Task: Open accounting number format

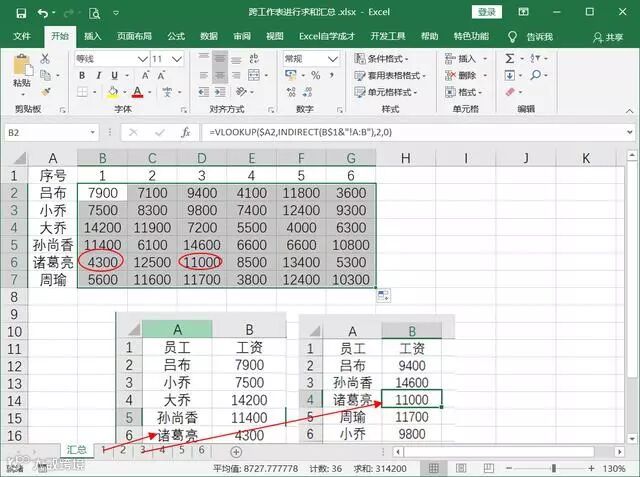Action: pos(291,75)
